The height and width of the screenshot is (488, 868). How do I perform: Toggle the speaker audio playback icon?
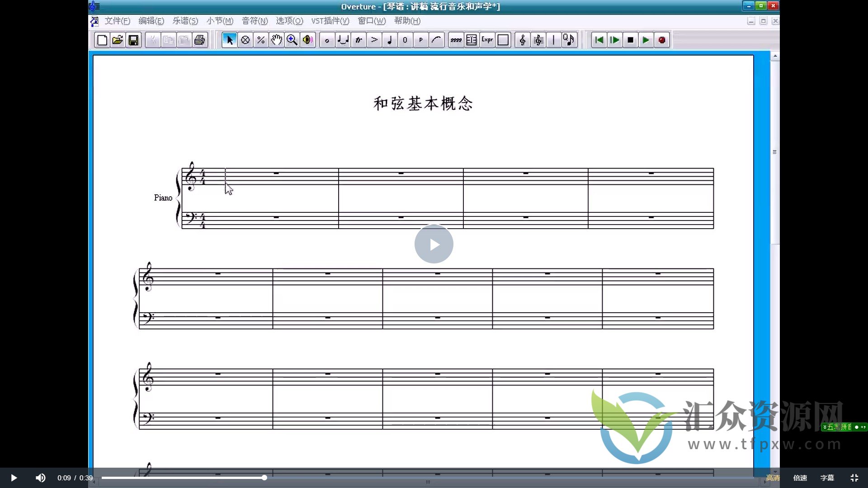pyautogui.click(x=307, y=40)
